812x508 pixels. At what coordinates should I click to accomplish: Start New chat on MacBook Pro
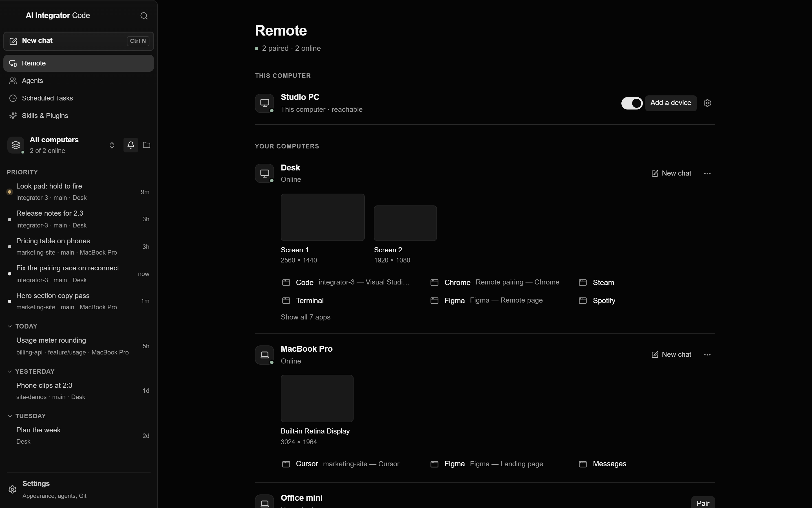coord(671,355)
